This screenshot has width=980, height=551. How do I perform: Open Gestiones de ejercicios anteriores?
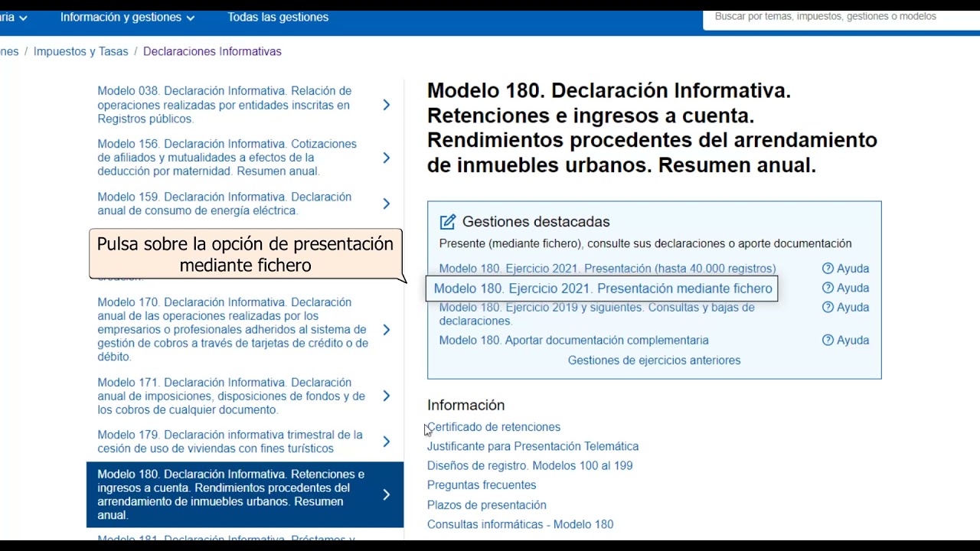click(654, 360)
